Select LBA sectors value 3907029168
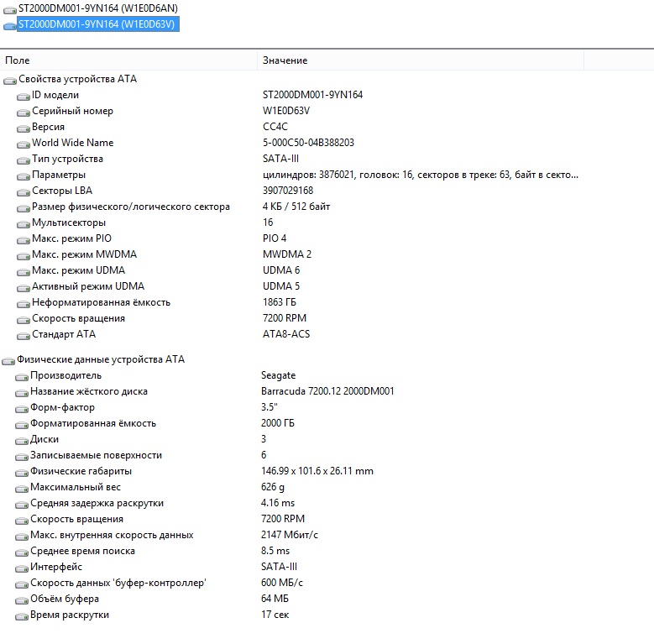Screen dimensions: 654x644 click(x=288, y=191)
